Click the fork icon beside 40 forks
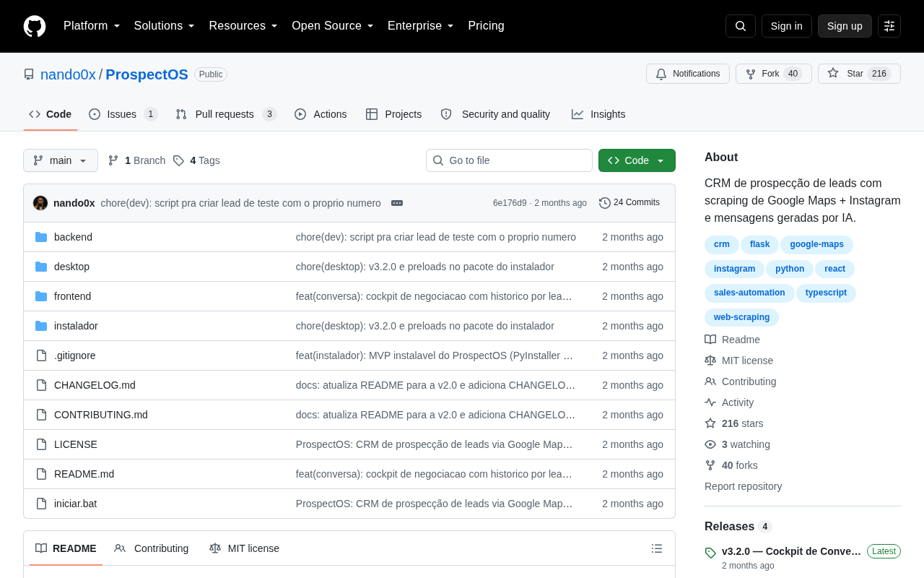 (710, 465)
